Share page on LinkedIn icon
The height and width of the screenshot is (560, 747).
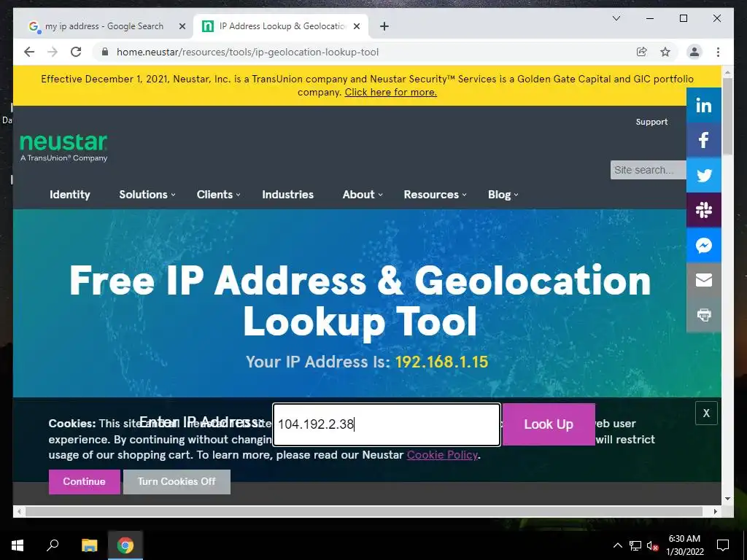[704, 105]
